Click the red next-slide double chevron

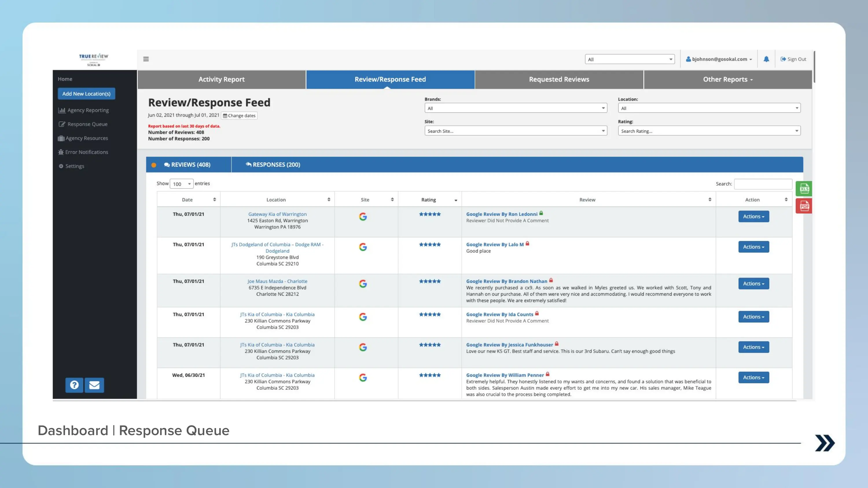[825, 443]
